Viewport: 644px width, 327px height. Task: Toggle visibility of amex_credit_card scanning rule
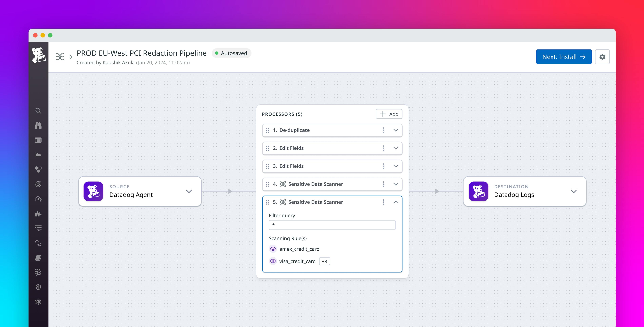click(273, 249)
